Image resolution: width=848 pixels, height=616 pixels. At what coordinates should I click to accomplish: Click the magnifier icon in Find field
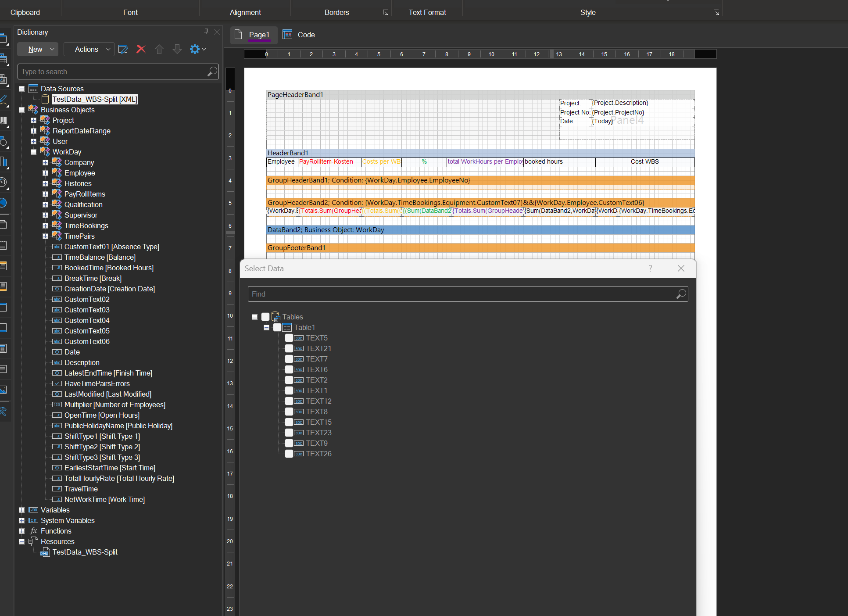681,294
